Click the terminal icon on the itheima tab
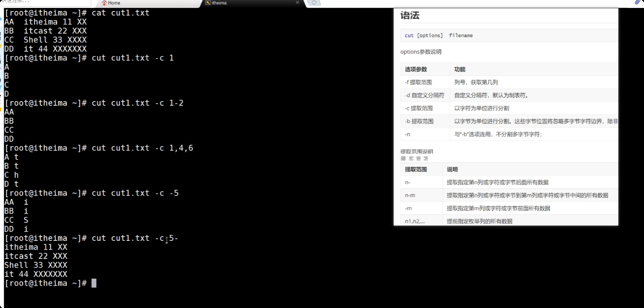This screenshot has width=644, height=308. pos(208,3)
